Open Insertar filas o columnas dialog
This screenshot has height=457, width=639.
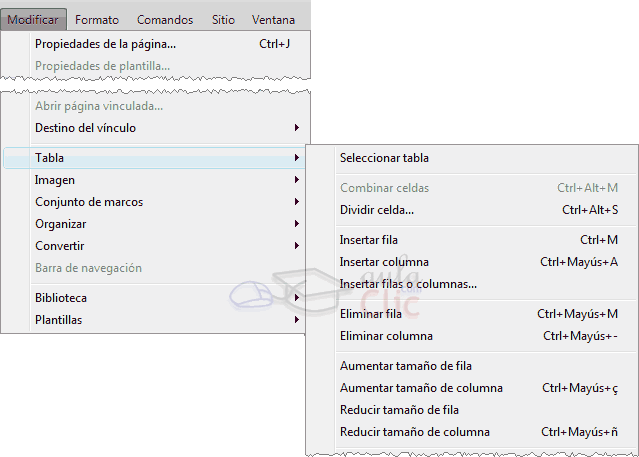408,284
